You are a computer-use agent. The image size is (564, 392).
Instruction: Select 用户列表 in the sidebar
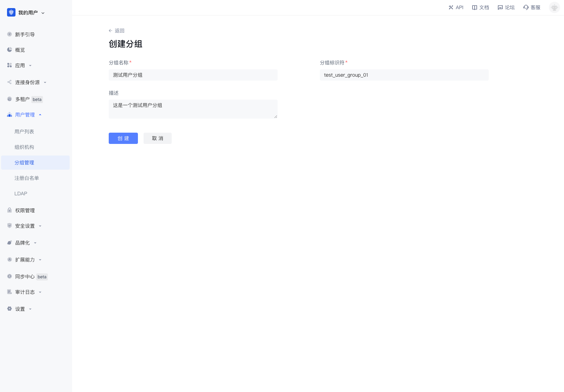(x=24, y=132)
